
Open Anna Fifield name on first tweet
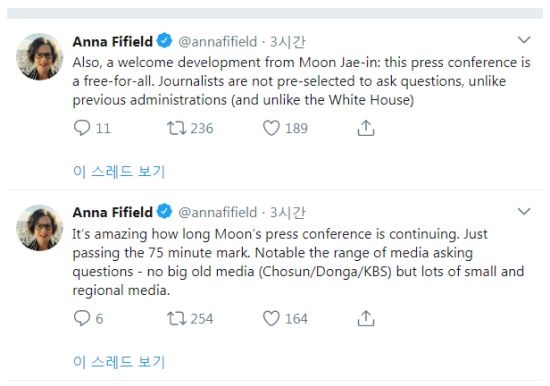tap(113, 41)
